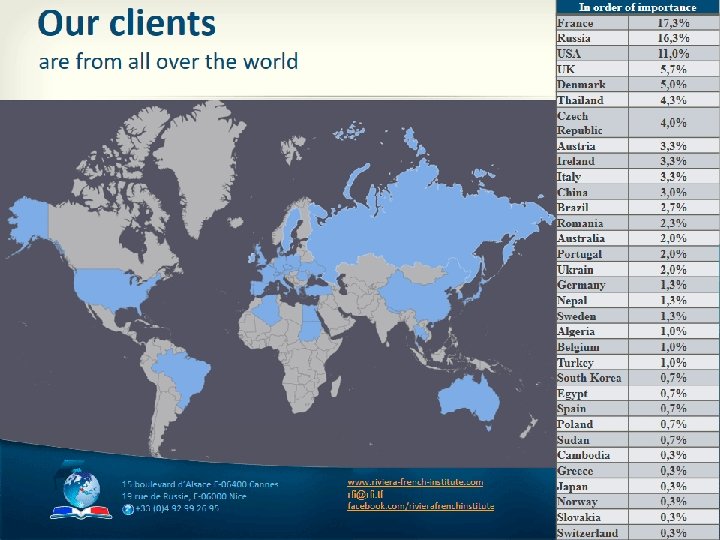The image size is (720, 540).
Task: Select the '2,7%' value cell
Action: tap(673, 208)
